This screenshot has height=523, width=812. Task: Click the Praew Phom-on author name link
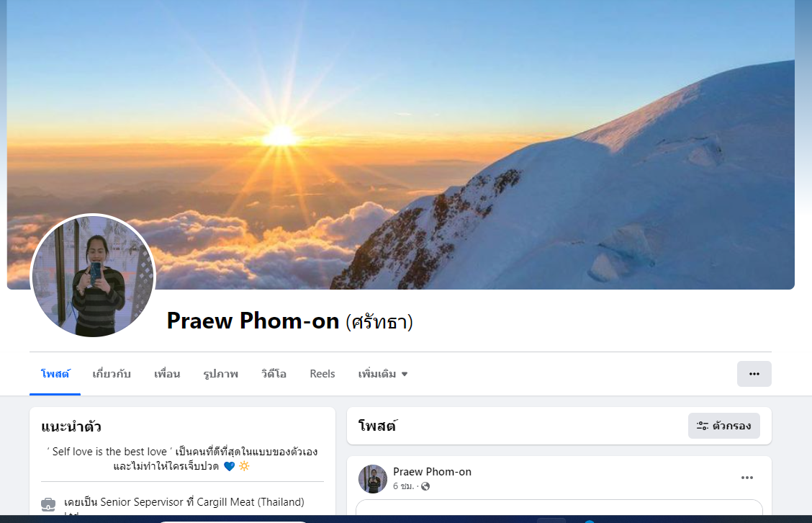click(432, 472)
